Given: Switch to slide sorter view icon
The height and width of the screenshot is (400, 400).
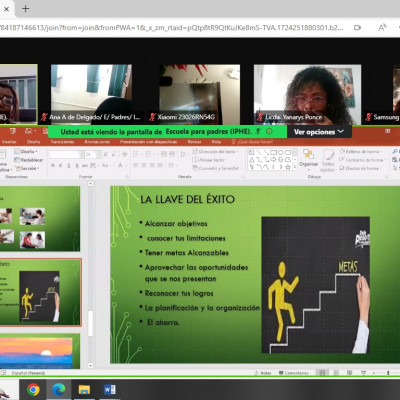Looking at the screenshot, I should pyautogui.click(x=336, y=373).
